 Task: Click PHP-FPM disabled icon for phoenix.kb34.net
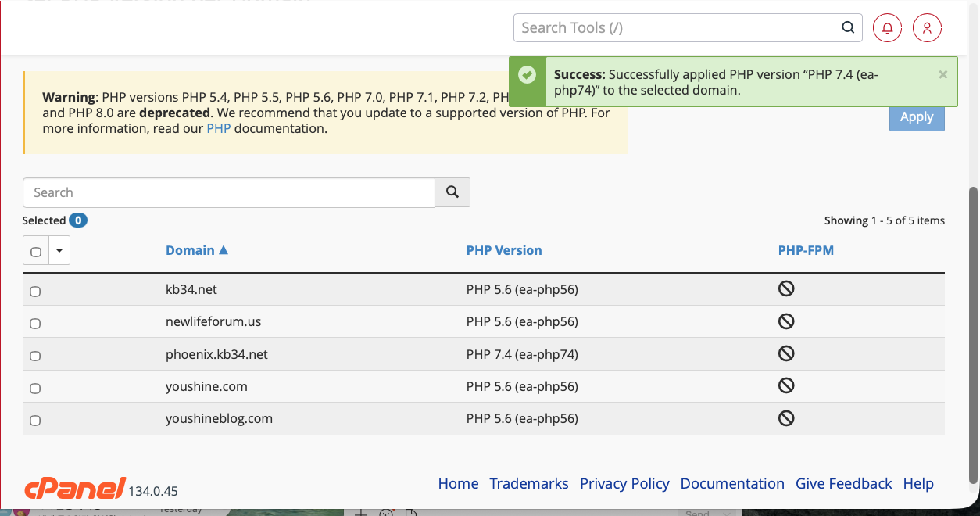coord(786,353)
